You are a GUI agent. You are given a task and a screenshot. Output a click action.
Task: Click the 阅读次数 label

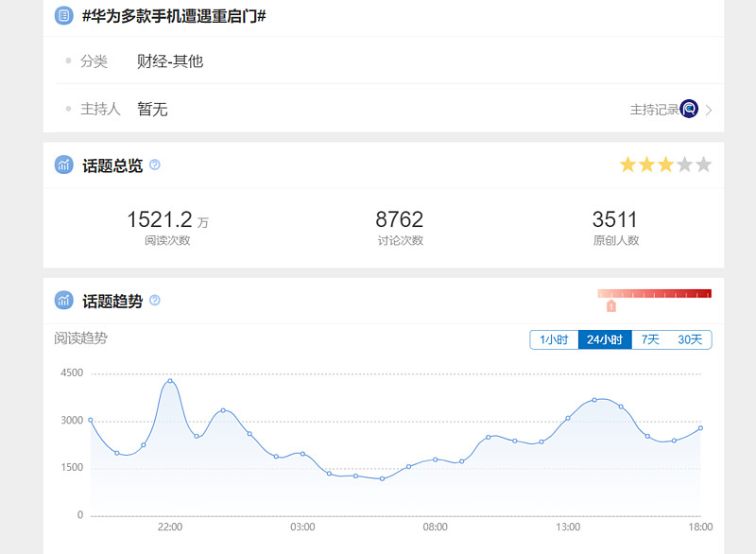point(167,240)
